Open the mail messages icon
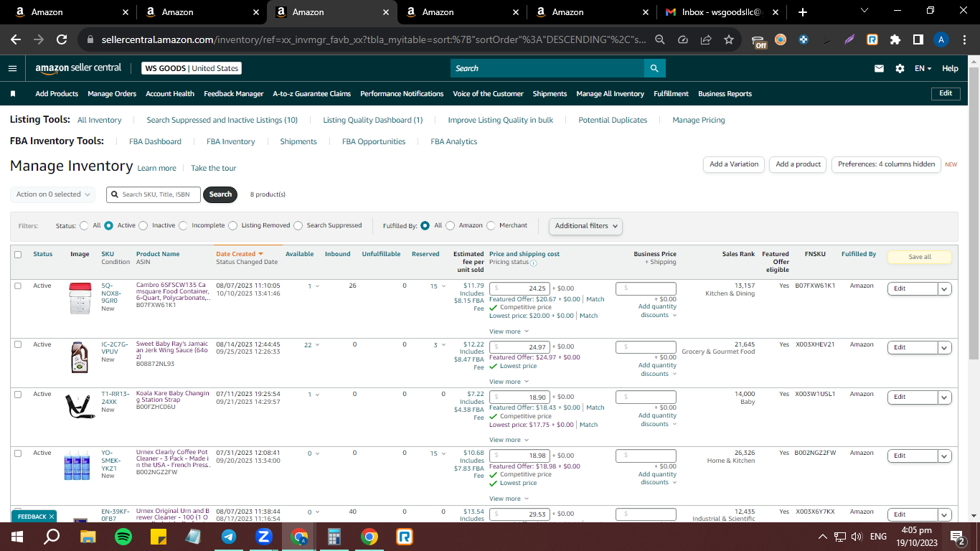 tap(879, 68)
